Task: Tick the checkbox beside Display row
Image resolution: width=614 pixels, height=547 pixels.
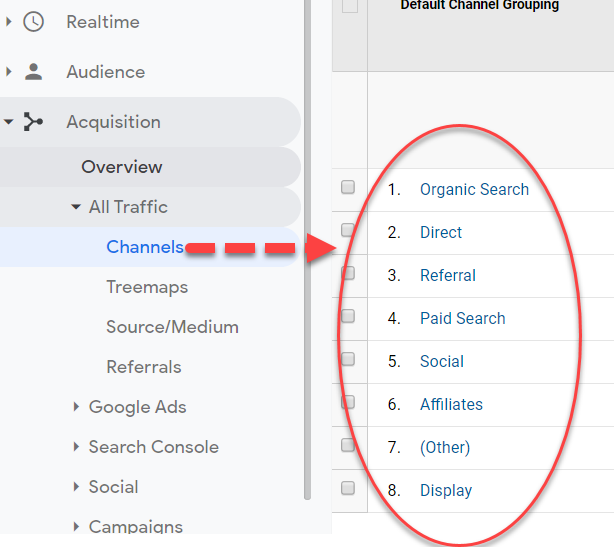Action: click(348, 488)
